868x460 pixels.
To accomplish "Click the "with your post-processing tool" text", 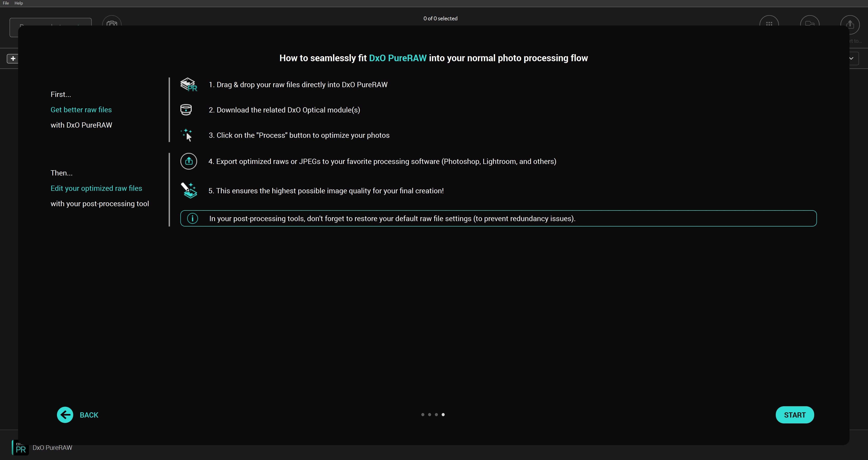I will (x=100, y=204).
